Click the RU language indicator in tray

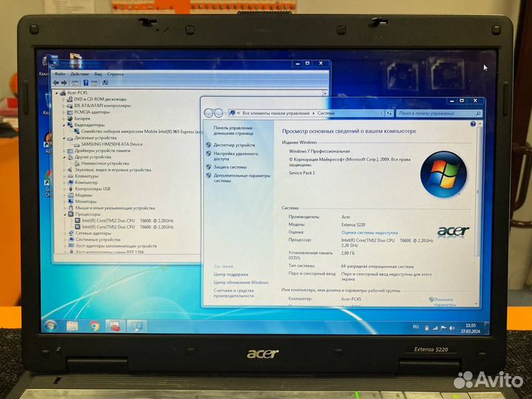(x=415, y=327)
